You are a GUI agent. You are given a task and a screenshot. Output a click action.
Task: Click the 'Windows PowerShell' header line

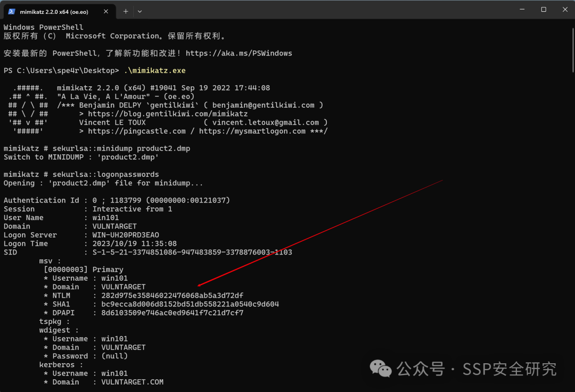44,27
